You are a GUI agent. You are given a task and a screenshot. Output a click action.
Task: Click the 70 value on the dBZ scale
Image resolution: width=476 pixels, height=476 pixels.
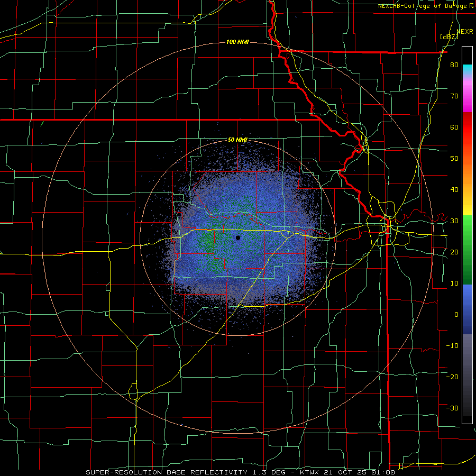tap(454, 96)
